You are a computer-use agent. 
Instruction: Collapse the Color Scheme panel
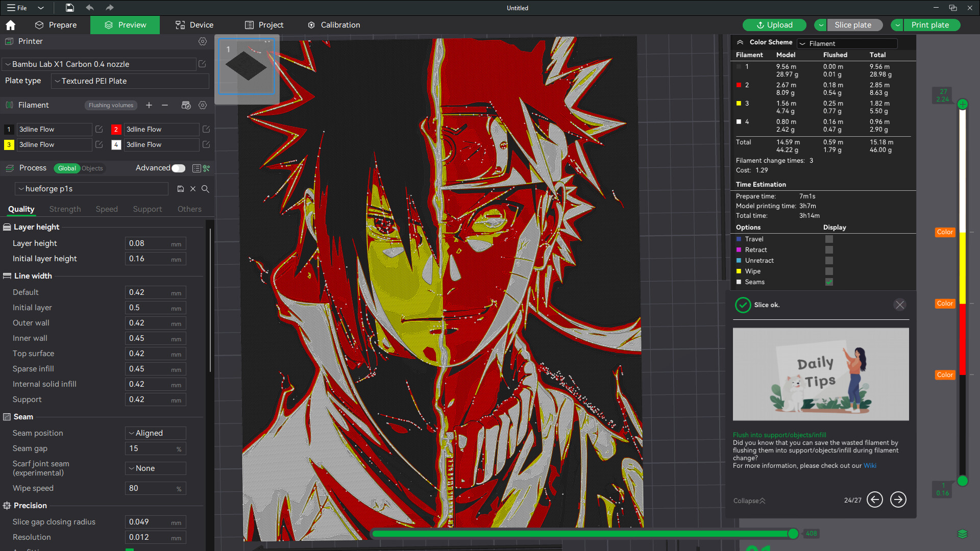(x=740, y=42)
